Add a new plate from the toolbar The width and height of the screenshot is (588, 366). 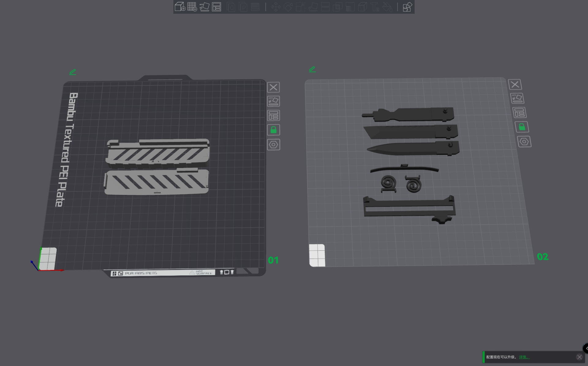point(192,7)
